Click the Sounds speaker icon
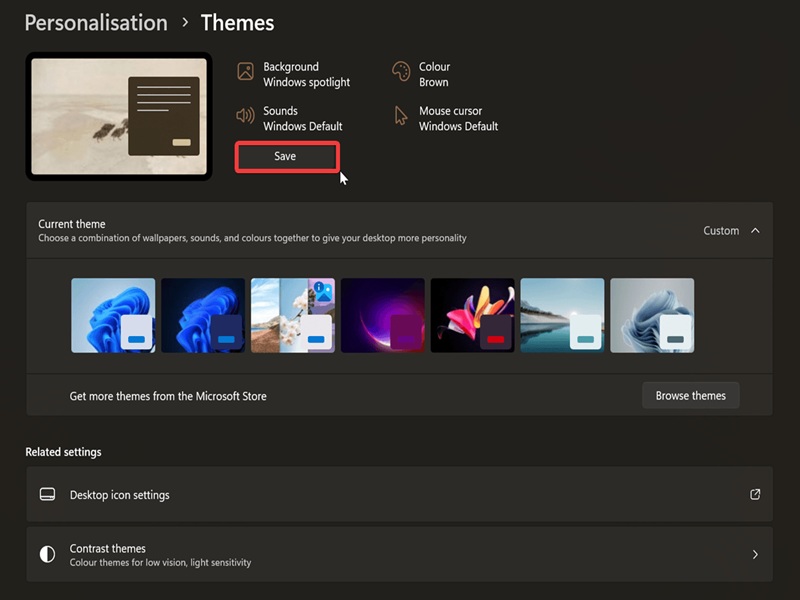Viewport: 800px width, 600px height. [245, 116]
